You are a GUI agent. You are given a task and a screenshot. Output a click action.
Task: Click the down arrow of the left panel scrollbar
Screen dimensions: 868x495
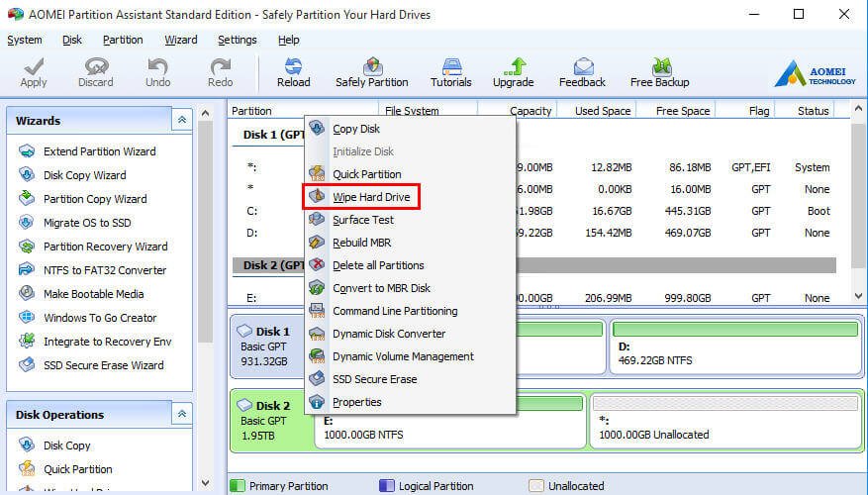click(206, 482)
